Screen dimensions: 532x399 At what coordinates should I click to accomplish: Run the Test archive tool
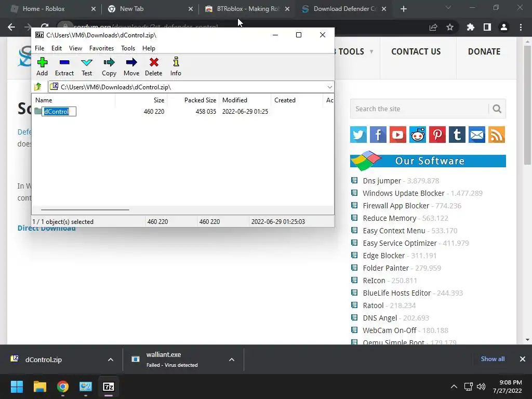point(87,67)
